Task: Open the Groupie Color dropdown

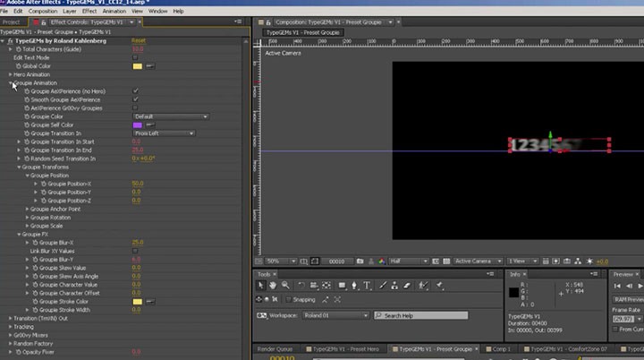Action: [x=171, y=116]
